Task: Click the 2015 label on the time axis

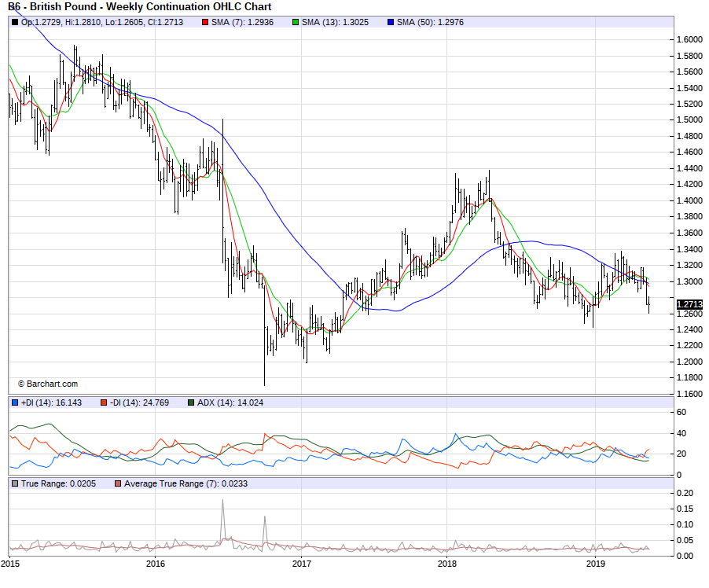Action: click(11, 564)
